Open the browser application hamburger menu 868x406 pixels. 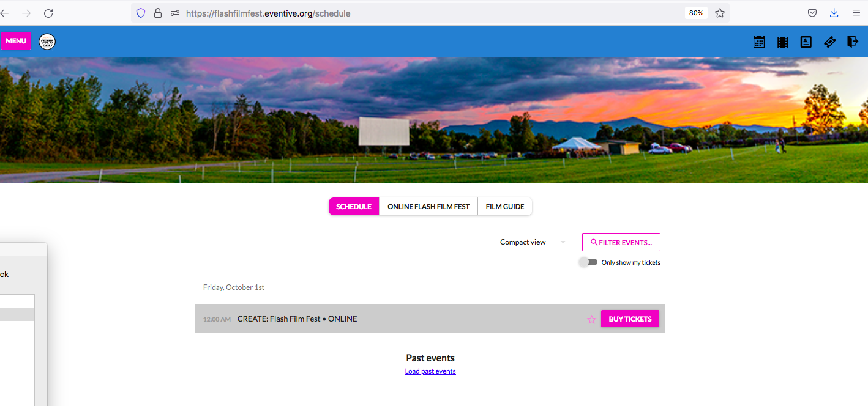pyautogui.click(x=856, y=13)
